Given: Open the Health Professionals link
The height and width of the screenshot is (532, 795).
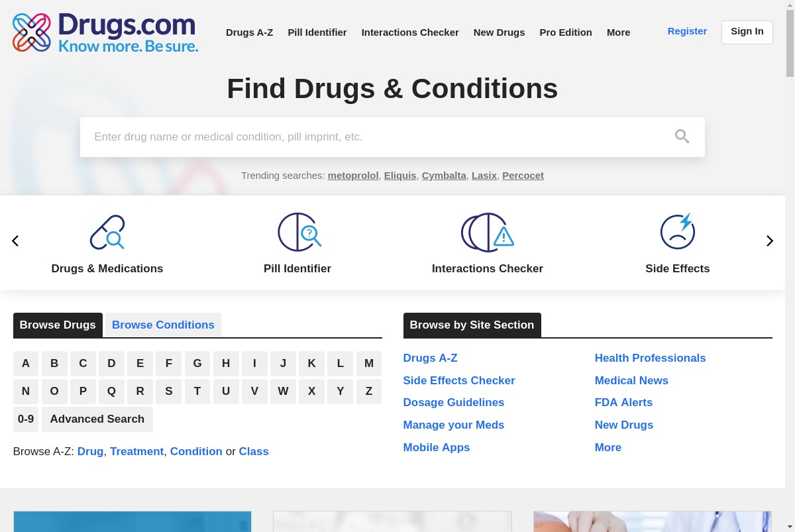Looking at the screenshot, I should pos(651,358).
